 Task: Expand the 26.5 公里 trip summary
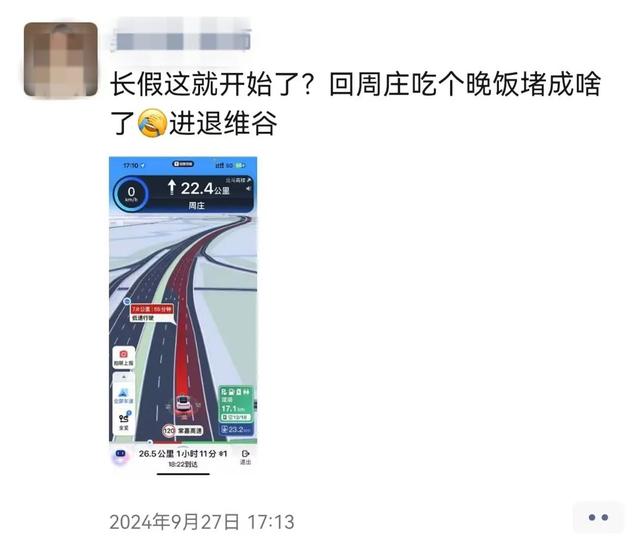pos(182,458)
